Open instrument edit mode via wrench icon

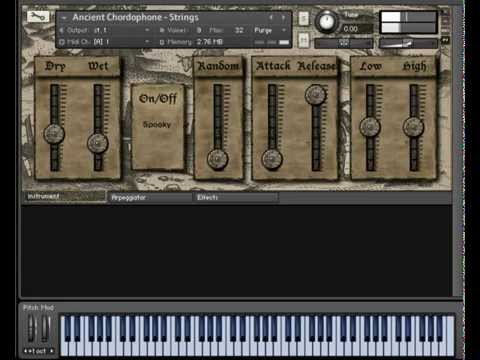tap(38, 16)
